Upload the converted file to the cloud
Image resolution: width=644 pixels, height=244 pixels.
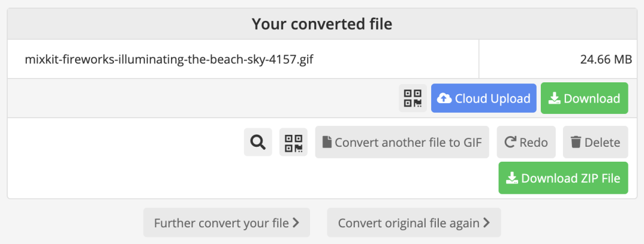coord(484,98)
